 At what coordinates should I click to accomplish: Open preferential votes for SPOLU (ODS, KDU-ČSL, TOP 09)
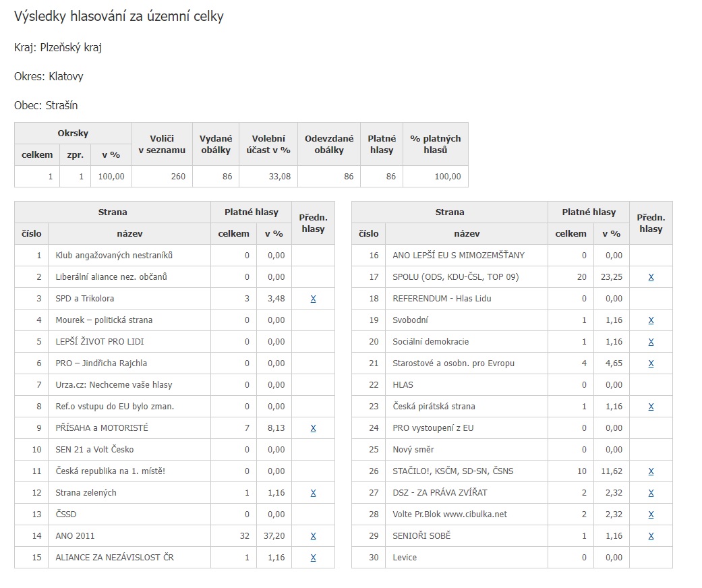point(651,277)
